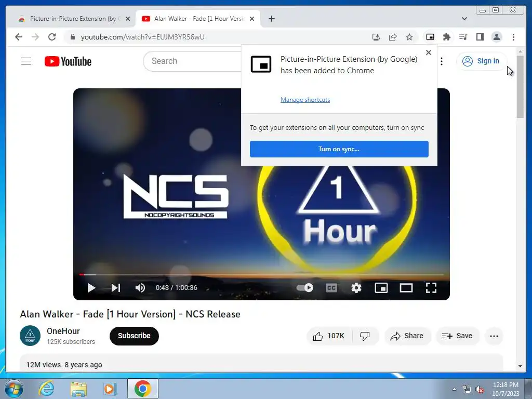The image size is (532, 399).
Task: Open Manage shortcuts link
Action: [x=305, y=100]
